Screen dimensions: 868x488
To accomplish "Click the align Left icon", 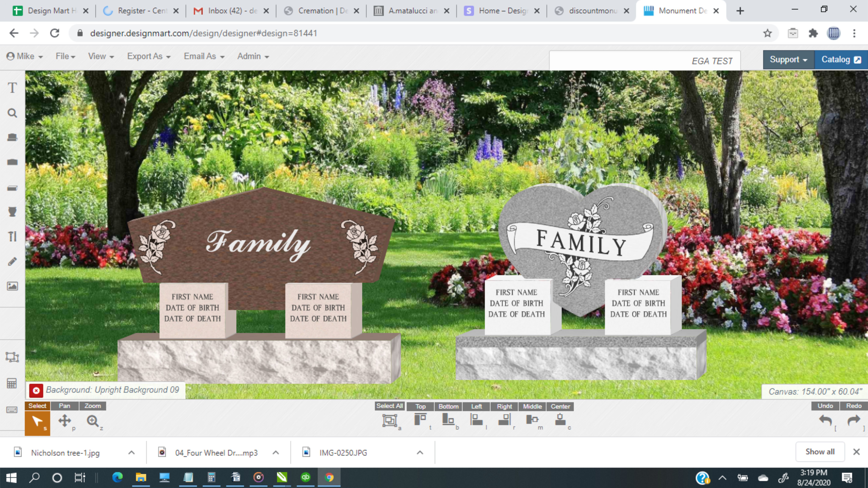I will [x=476, y=420].
